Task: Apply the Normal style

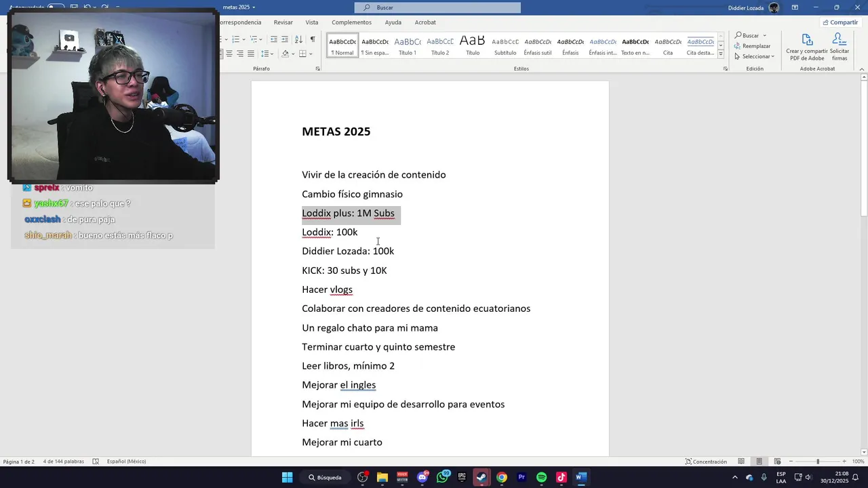Action: (x=342, y=45)
